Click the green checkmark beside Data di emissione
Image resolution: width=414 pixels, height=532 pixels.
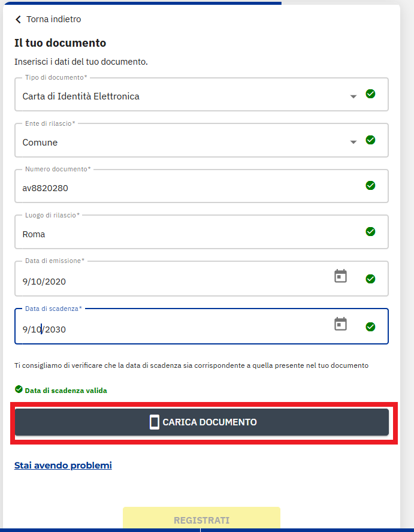[370, 277]
